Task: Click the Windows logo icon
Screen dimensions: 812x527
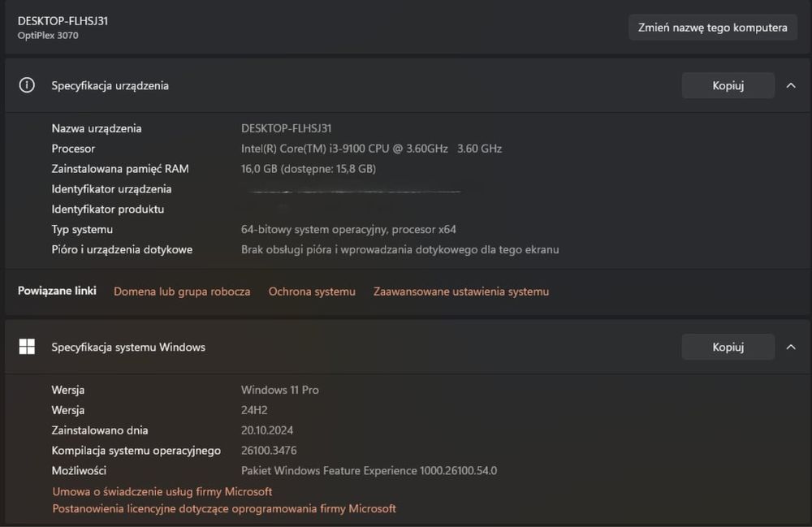Action: [x=27, y=347]
